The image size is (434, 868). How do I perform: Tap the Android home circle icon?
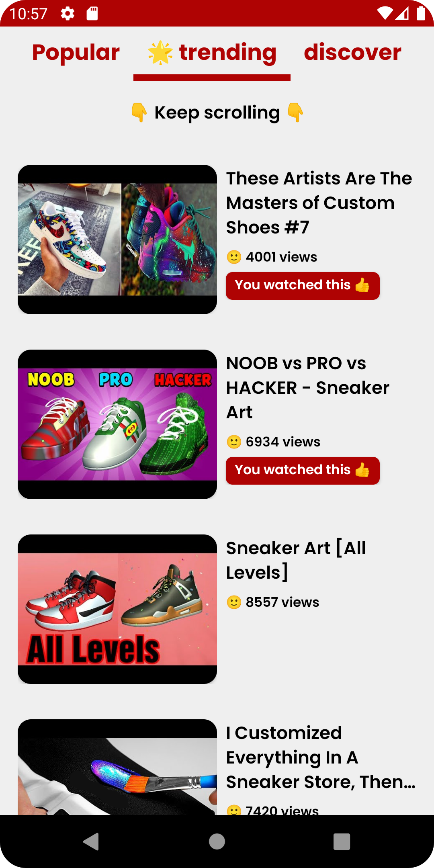[x=217, y=841]
